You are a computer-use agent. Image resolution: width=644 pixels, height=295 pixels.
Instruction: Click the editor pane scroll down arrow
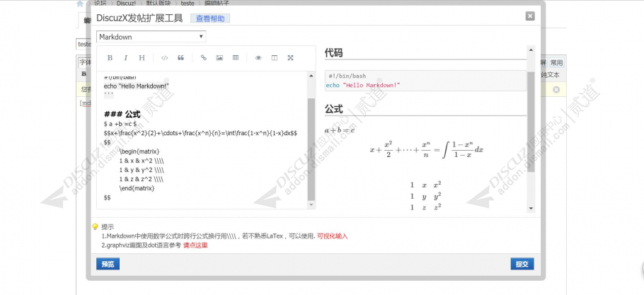point(311,204)
